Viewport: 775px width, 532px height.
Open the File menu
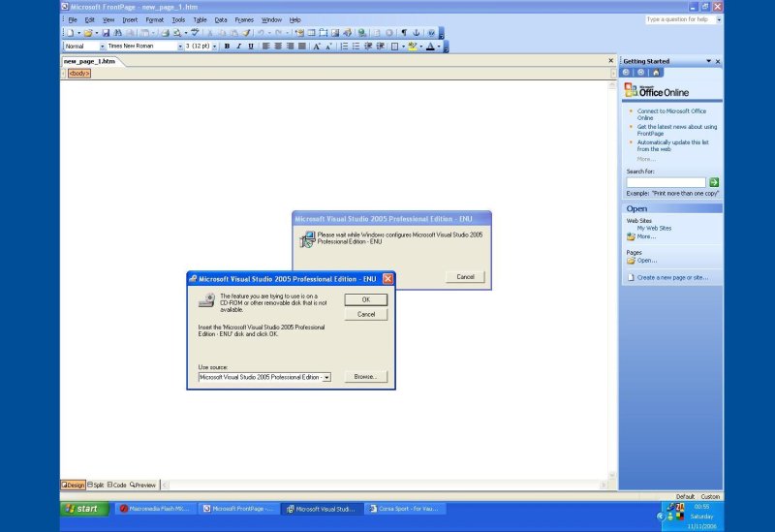point(73,19)
